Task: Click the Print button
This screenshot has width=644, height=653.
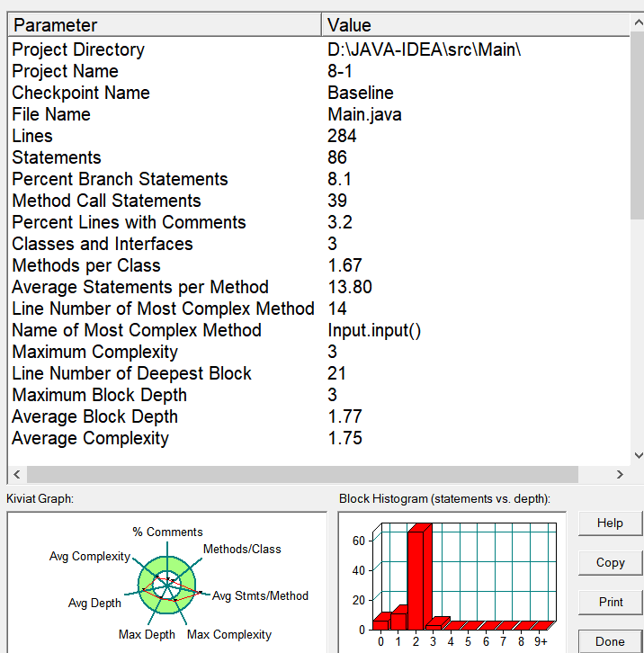Action: coord(610,603)
